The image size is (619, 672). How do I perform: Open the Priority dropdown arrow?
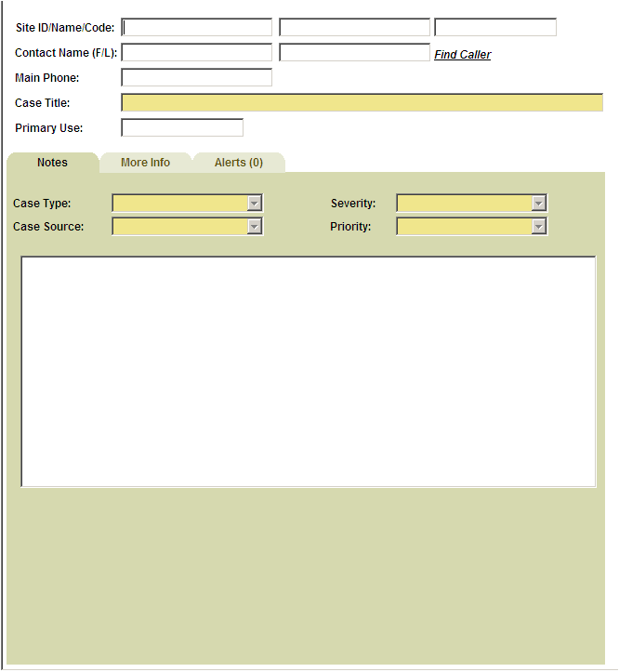click(538, 227)
